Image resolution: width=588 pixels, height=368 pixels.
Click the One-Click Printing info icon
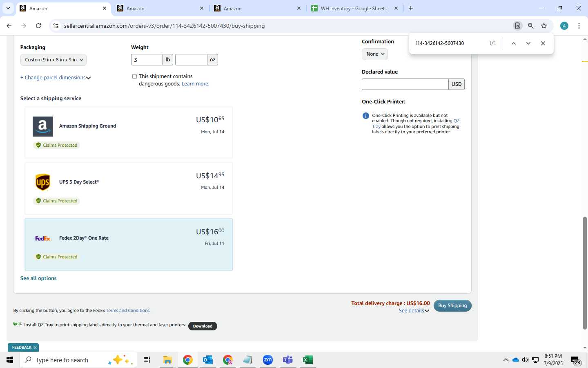(x=366, y=116)
